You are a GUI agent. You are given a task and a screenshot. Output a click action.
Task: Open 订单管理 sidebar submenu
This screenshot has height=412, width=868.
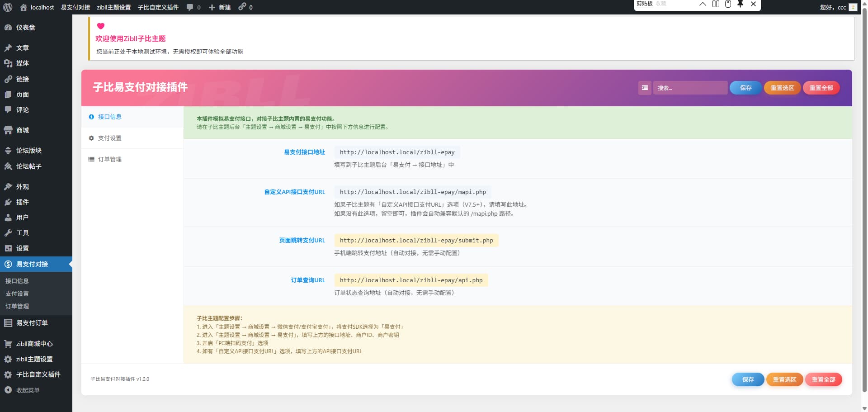pyautogui.click(x=17, y=306)
